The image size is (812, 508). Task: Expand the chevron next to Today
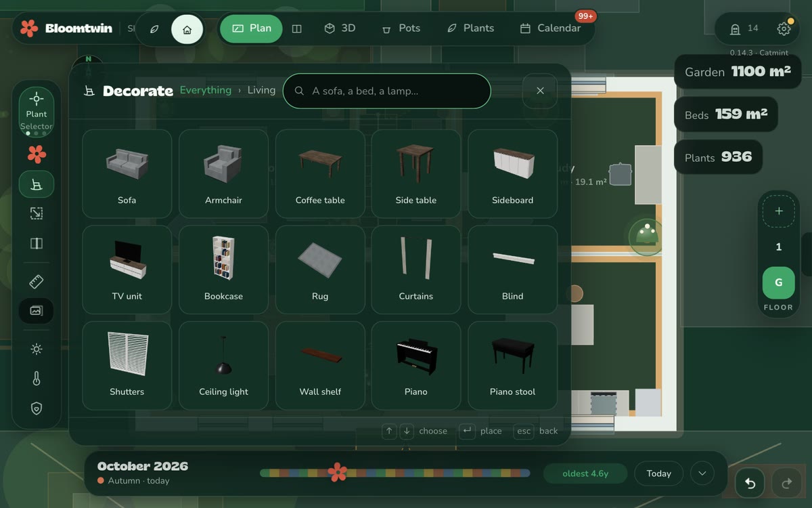(x=702, y=473)
